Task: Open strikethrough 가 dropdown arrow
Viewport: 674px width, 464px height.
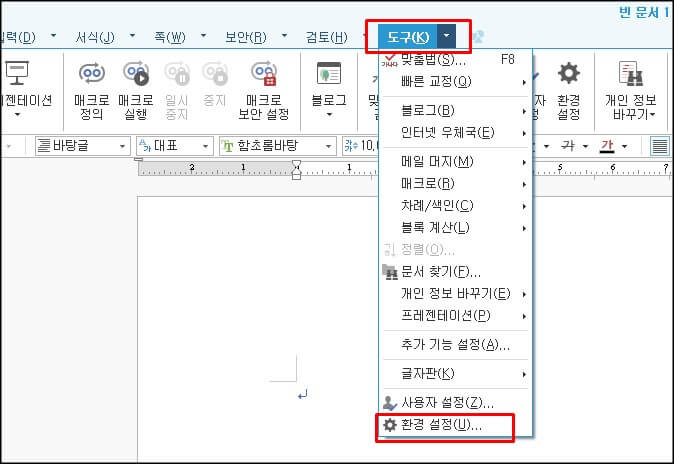Action: click(x=585, y=146)
